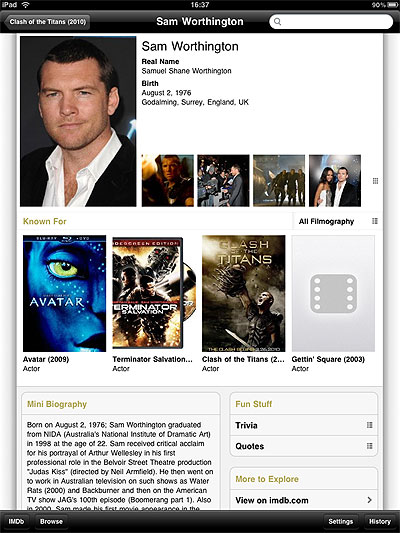Open the Terminator Salvation poster
Screen dimensions: 400x533
point(154,293)
